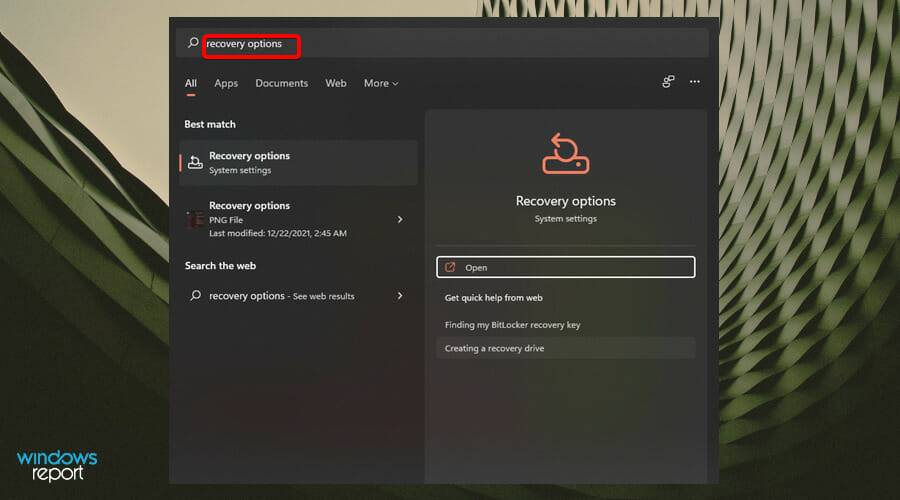Click the Open button

pyautogui.click(x=565, y=267)
